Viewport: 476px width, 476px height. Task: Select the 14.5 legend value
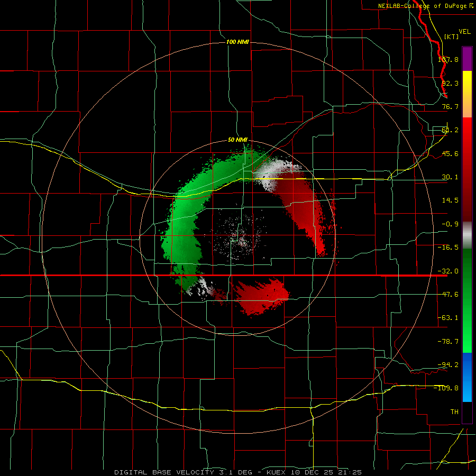[450, 200]
